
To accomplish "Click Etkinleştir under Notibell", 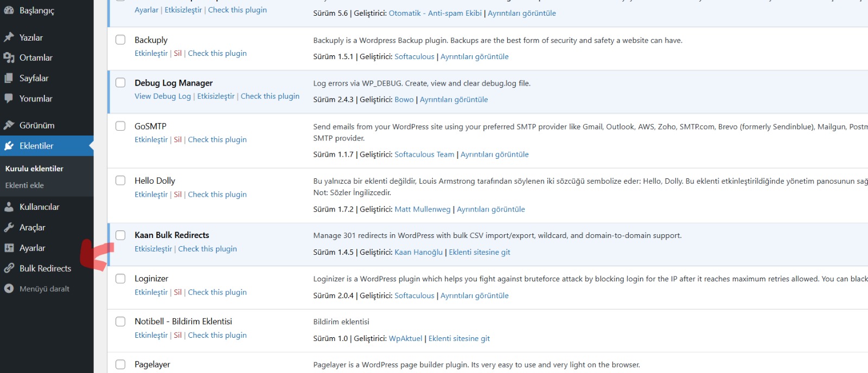I will point(151,335).
